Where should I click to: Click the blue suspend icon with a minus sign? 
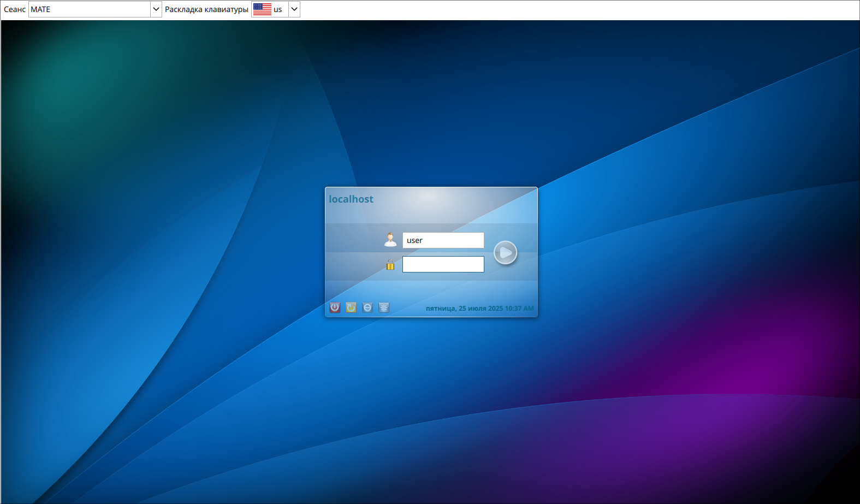pos(367,307)
